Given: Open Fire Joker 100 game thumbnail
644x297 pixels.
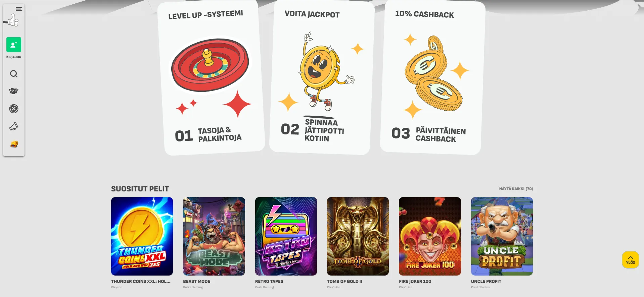Looking at the screenshot, I should 430,236.
